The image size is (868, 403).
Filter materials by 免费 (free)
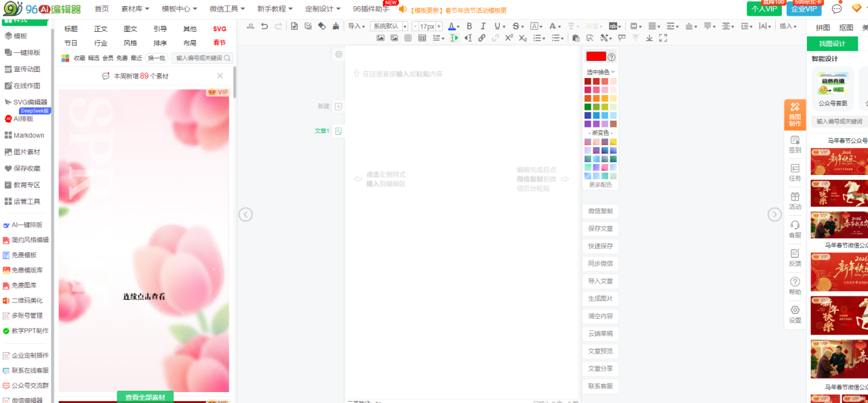[121, 58]
